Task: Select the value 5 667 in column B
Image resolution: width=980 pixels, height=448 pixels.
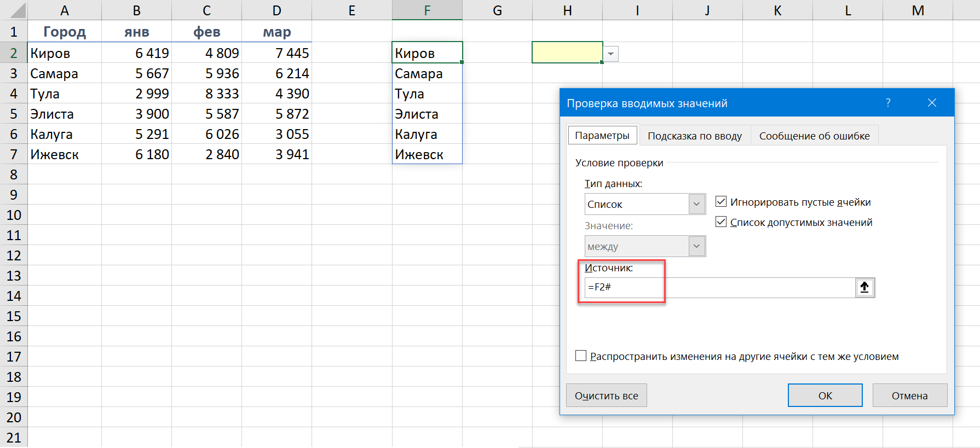Action: pos(136,73)
